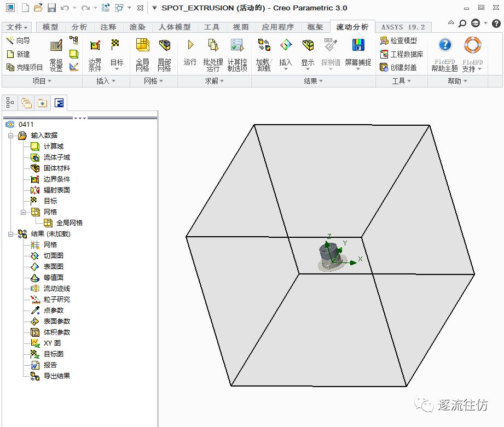The height and width of the screenshot is (427, 504).
Task: Open the 工程数据库 engineering database
Action: [402, 54]
